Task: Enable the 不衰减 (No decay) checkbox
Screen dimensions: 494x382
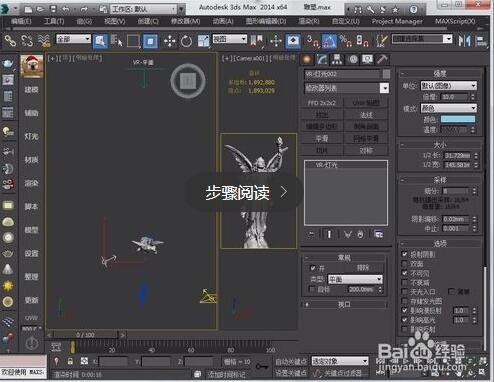Action: tap(405, 282)
